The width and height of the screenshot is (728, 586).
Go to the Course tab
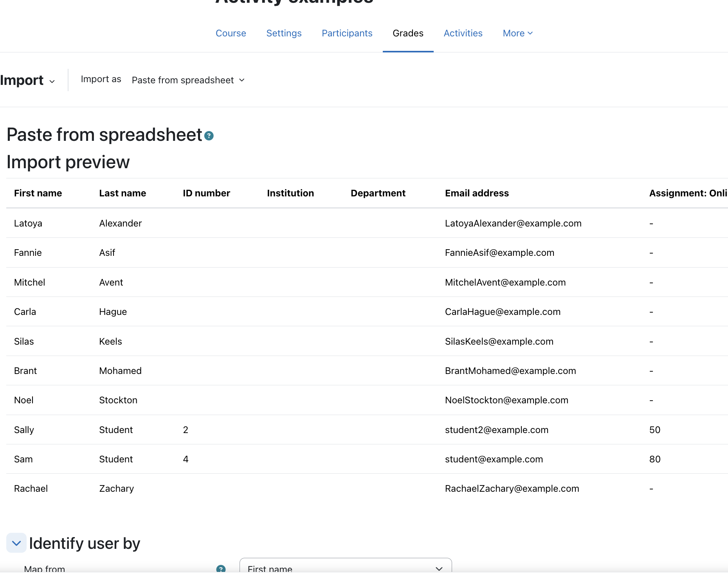pos(231,33)
